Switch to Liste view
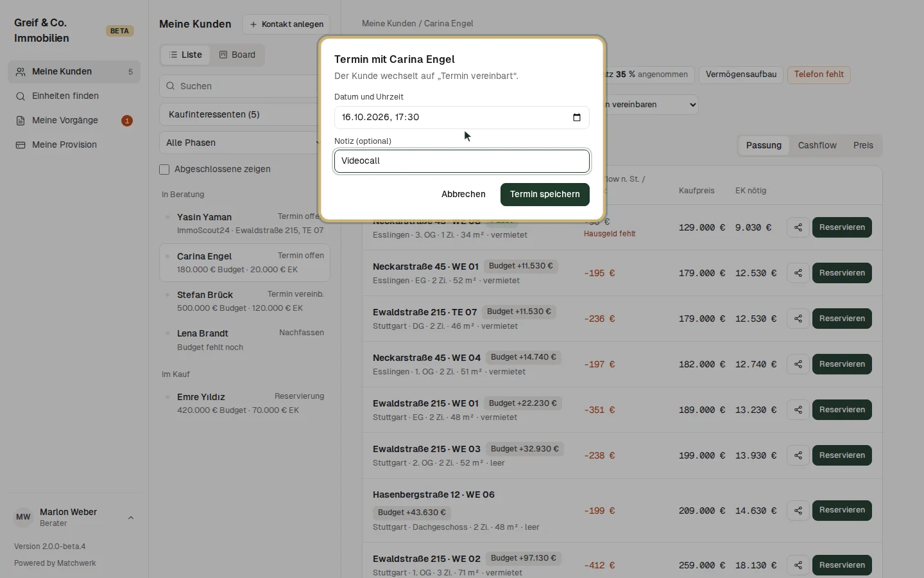This screenshot has height=578, width=924. [x=185, y=55]
